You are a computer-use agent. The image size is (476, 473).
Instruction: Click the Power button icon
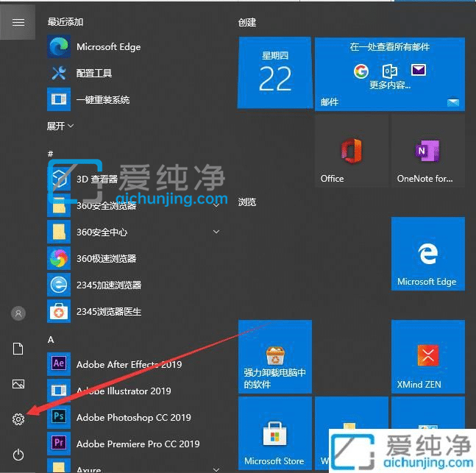tap(18, 455)
